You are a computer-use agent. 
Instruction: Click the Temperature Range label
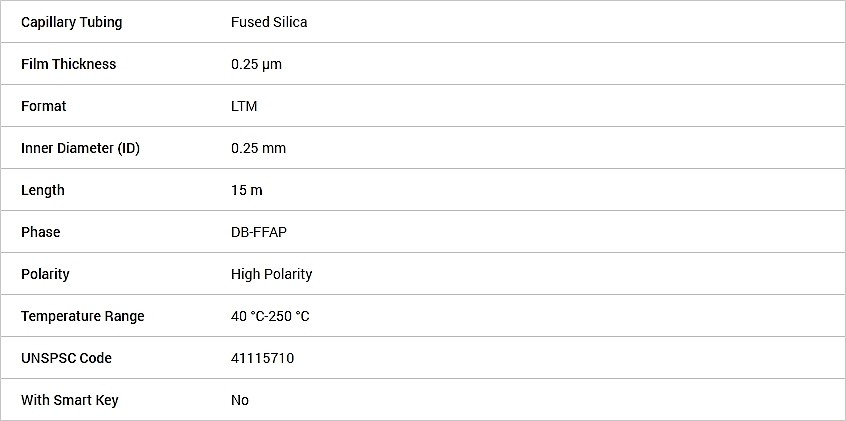[x=83, y=316]
